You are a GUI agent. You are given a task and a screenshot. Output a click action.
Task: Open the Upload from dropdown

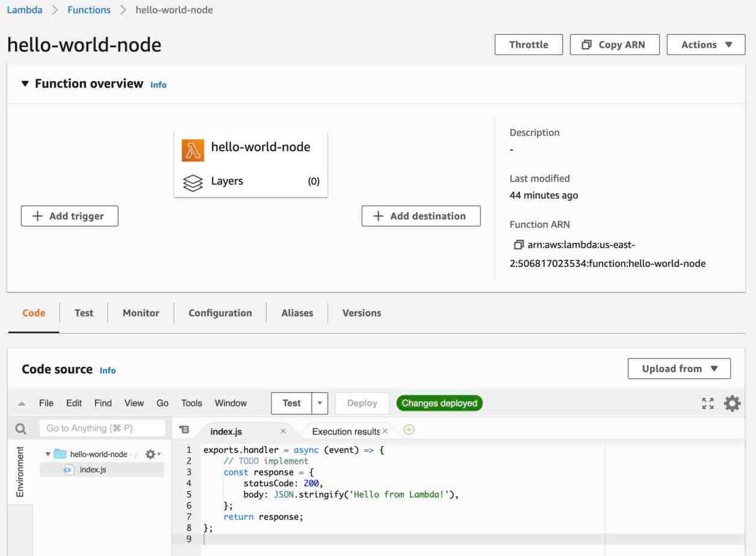pyautogui.click(x=679, y=369)
